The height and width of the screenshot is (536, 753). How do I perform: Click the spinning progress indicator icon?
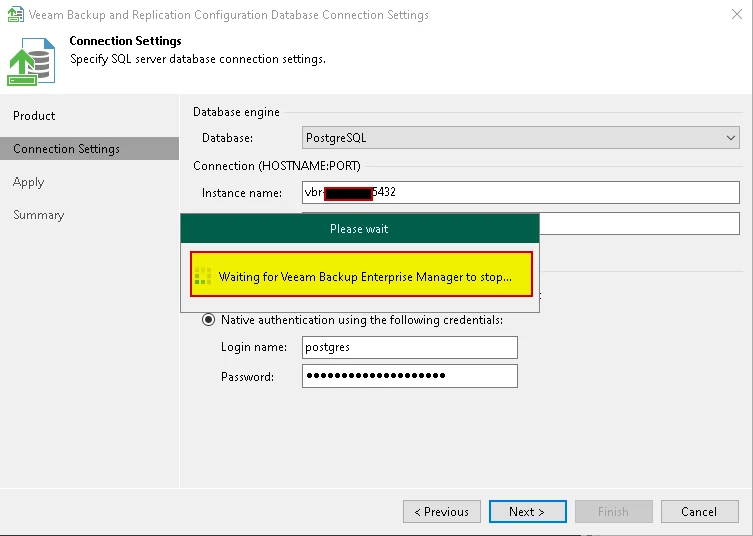(x=203, y=276)
